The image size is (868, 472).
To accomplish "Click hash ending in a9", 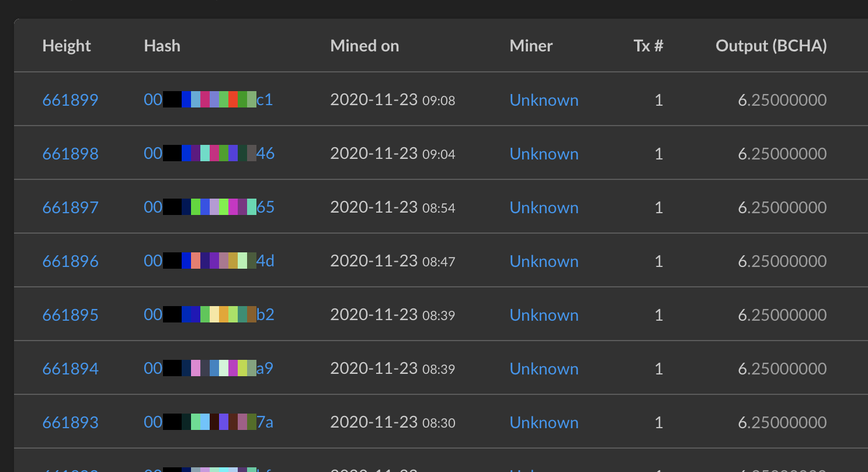I will [x=209, y=369].
